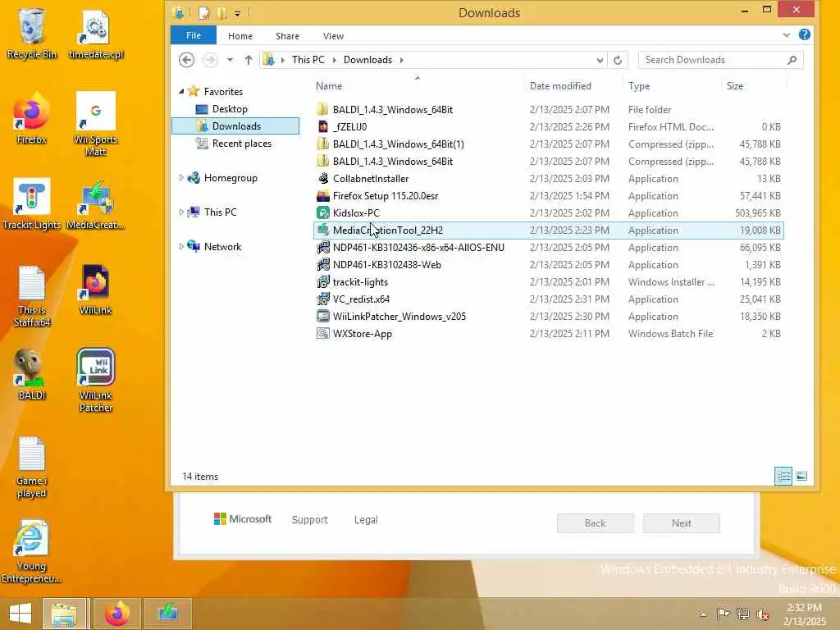Collapse the Favorites tree section
Viewport: 840px width, 630px height.
[x=181, y=92]
